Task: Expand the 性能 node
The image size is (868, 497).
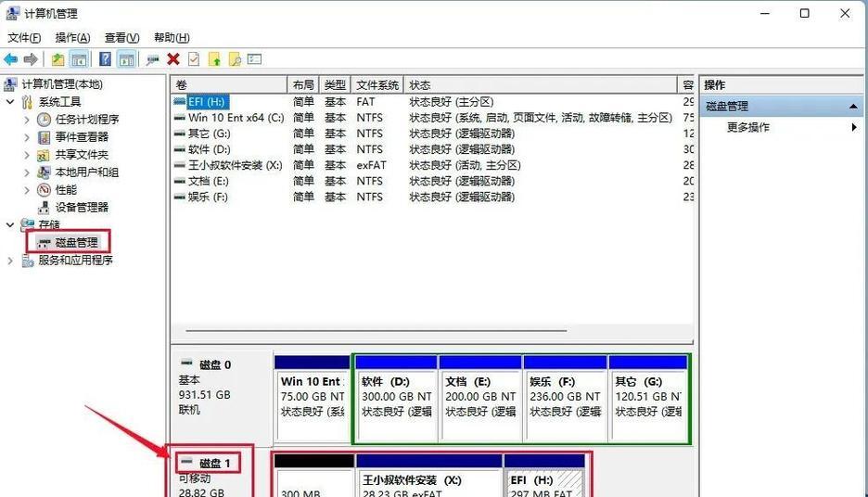Action: 27,190
